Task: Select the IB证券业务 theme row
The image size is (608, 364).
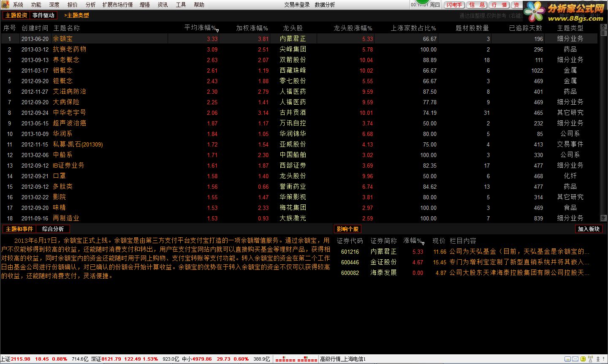Action: pyautogui.click(x=299, y=165)
